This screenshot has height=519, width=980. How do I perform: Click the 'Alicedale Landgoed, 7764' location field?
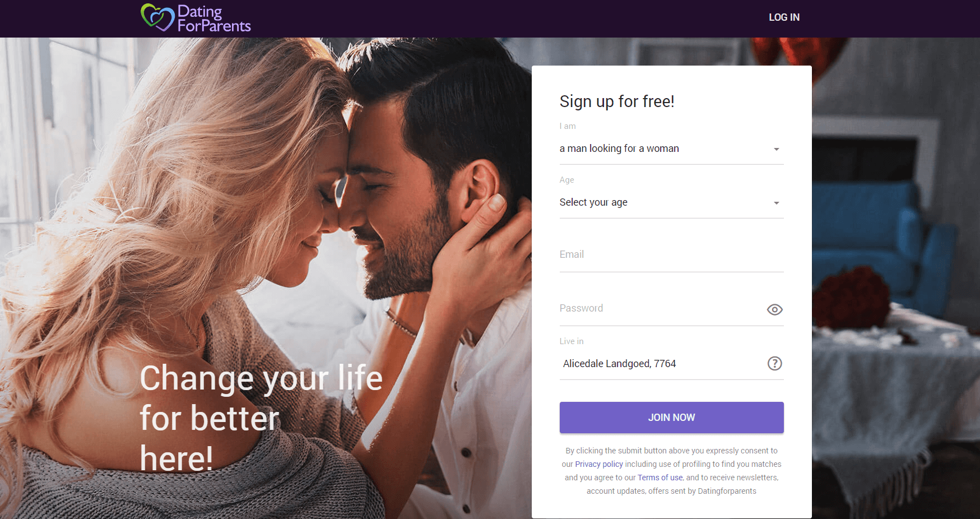661,364
